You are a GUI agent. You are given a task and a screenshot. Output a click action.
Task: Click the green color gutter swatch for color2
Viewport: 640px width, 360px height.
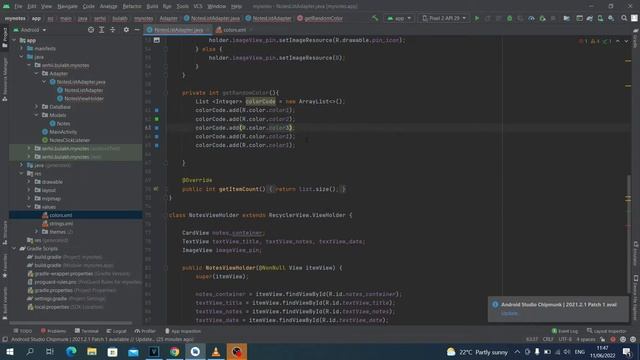click(157, 119)
